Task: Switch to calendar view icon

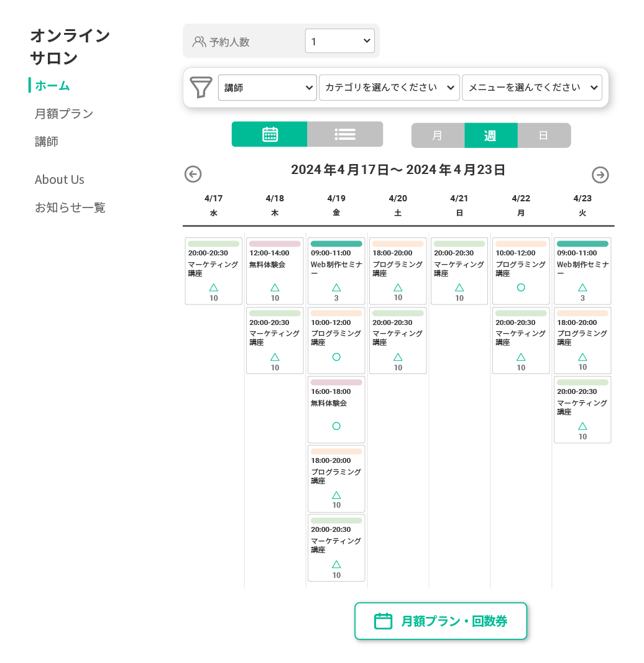Action: pos(270,134)
